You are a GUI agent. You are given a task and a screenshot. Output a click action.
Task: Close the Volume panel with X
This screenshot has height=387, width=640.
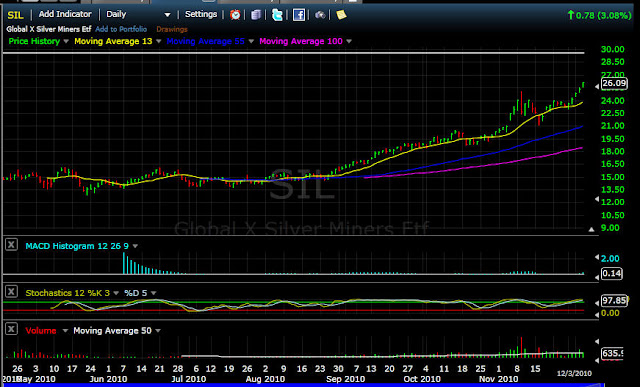[11, 329]
